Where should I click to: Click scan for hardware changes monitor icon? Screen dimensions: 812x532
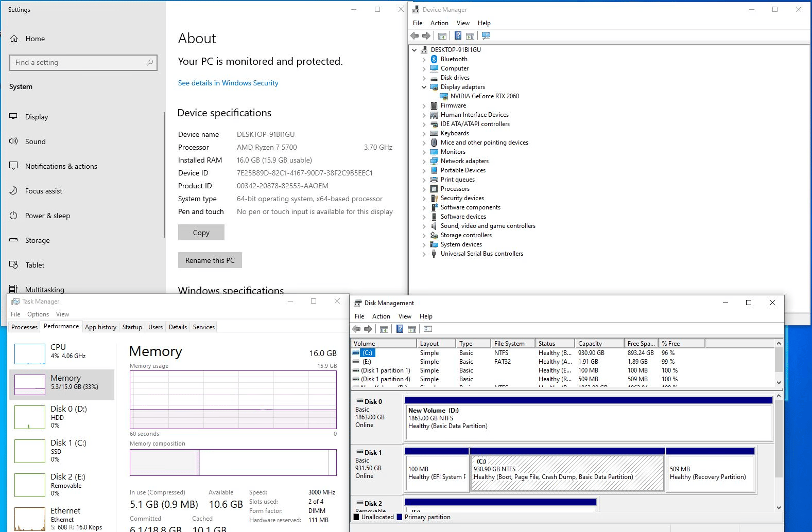(x=486, y=36)
